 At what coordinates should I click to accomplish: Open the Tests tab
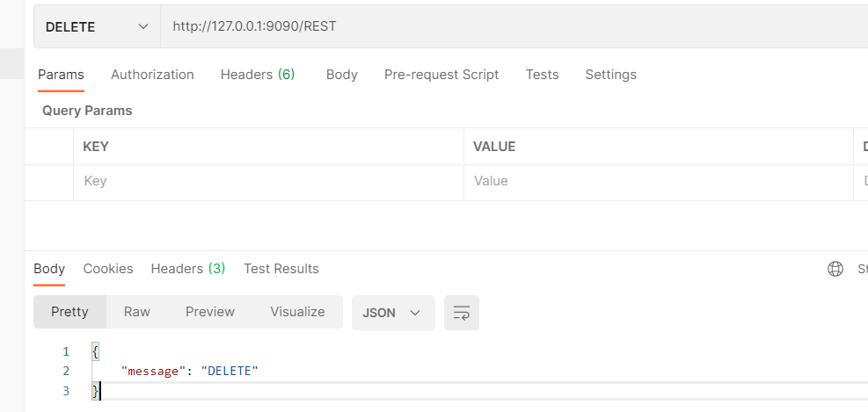pos(542,75)
